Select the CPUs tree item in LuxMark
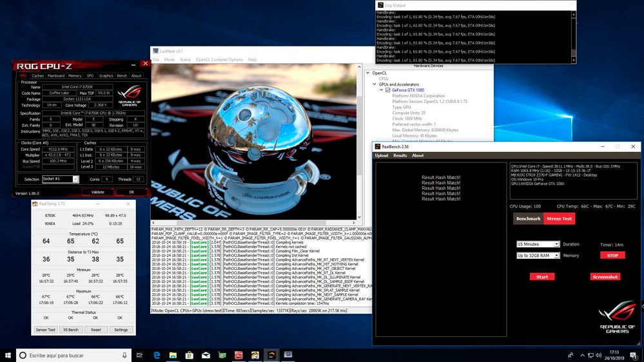Image resolution: width=644 pixels, height=362 pixels. 384,79
